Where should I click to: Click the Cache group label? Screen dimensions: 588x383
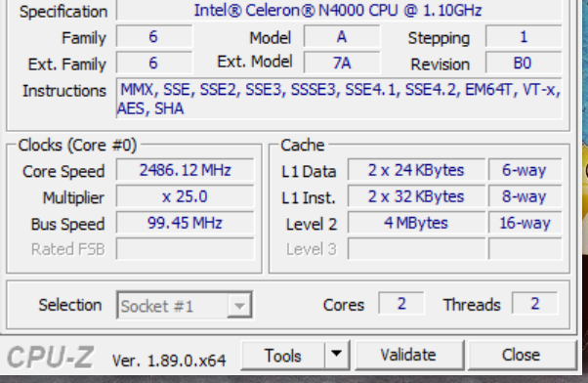(303, 145)
